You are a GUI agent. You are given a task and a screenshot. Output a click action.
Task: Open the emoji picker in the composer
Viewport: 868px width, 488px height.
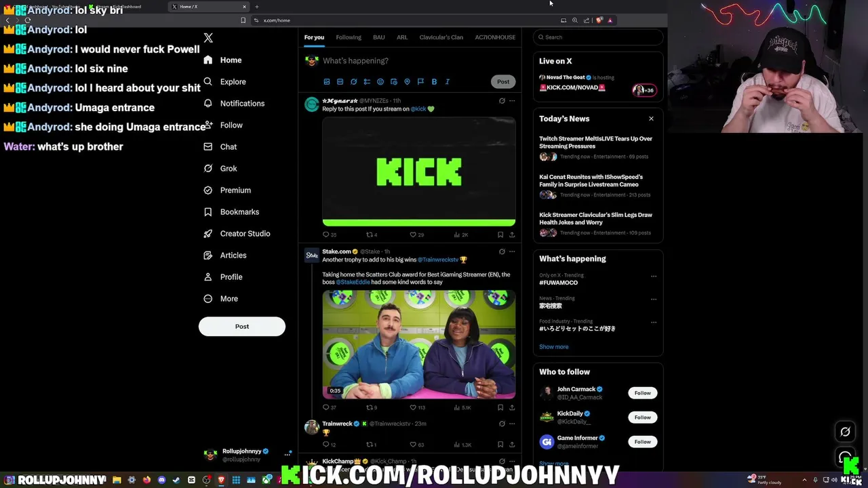click(380, 82)
